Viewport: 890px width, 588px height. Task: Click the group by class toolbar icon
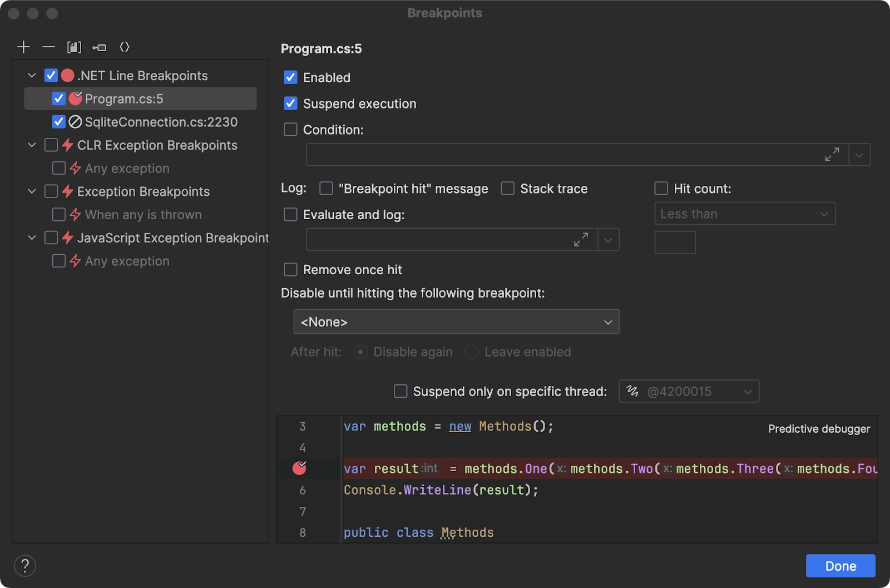point(100,47)
